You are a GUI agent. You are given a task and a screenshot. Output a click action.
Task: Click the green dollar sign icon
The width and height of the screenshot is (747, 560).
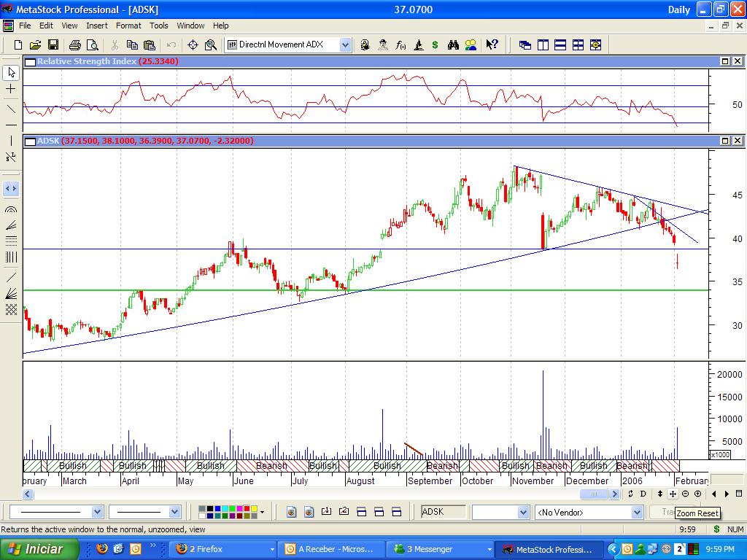tap(436, 45)
